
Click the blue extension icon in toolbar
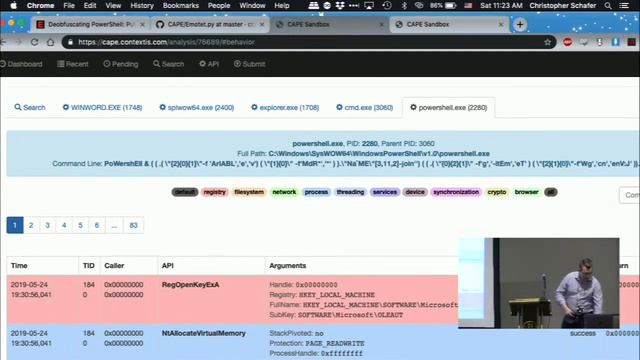[616, 42]
